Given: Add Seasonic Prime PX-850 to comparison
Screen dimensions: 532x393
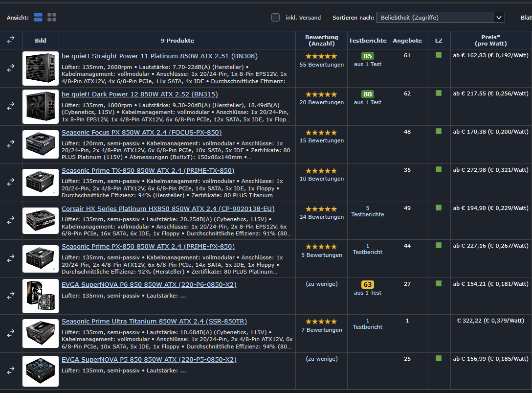Looking at the screenshot, I should (11, 258).
